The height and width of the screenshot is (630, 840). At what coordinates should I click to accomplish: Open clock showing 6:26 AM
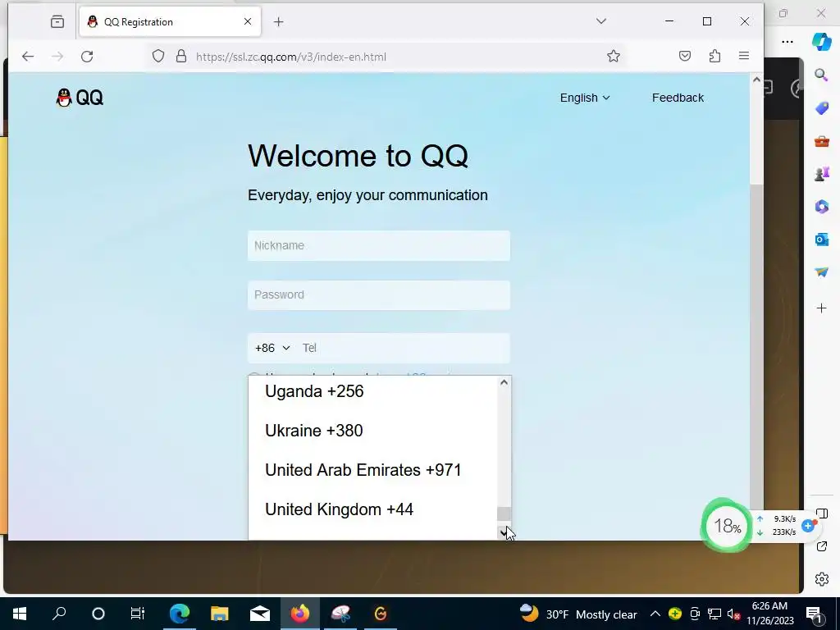coord(769,614)
